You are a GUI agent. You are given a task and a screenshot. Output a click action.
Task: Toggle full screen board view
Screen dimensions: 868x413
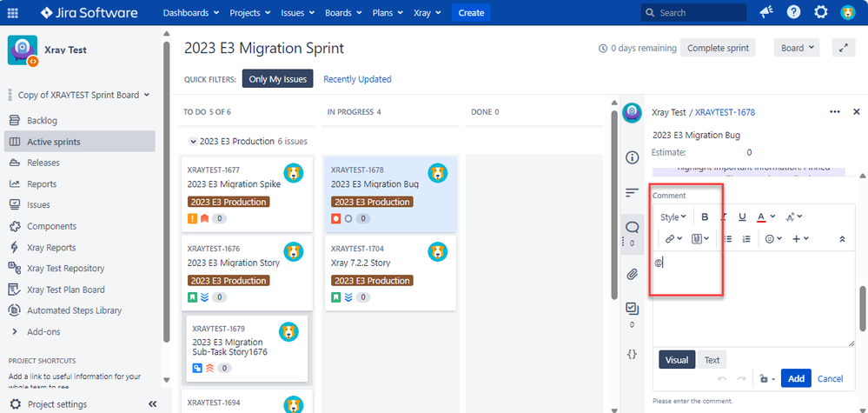[844, 48]
